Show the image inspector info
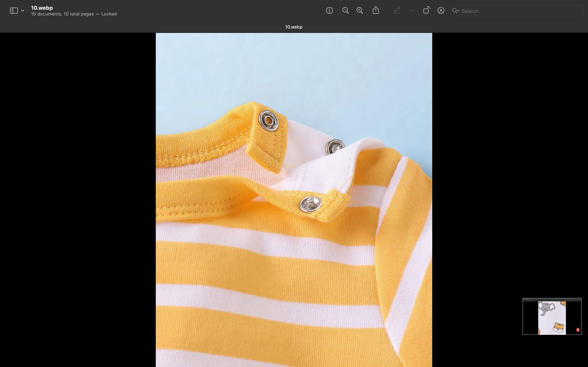 click(329, 11)
